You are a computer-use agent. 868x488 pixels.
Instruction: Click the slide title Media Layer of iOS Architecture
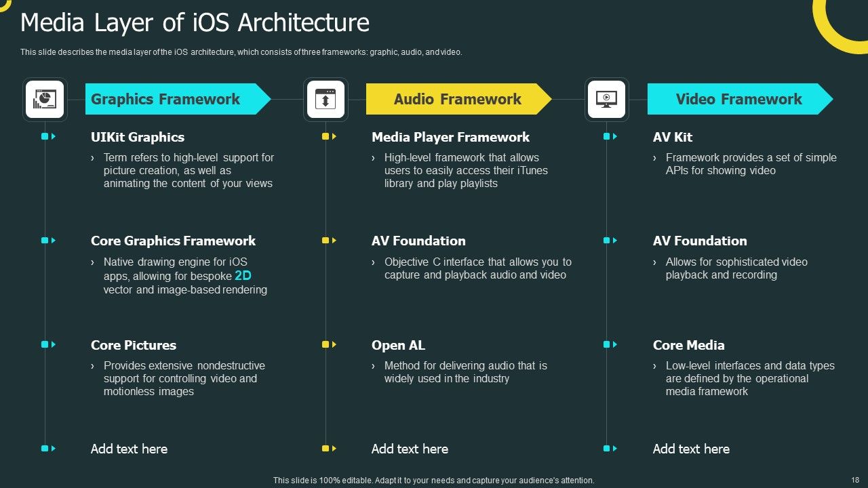point(195,23)
